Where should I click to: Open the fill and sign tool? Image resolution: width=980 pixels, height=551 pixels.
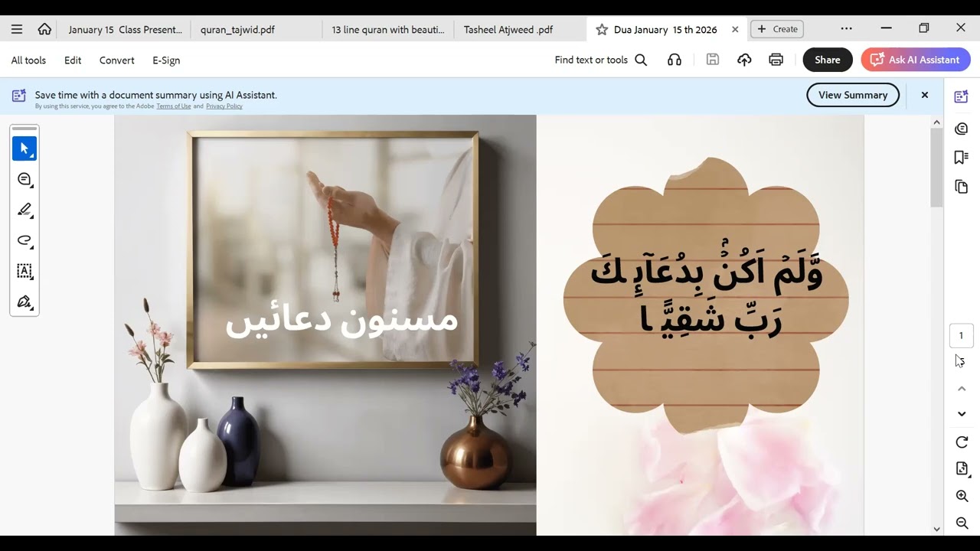[x=24, y=302]
